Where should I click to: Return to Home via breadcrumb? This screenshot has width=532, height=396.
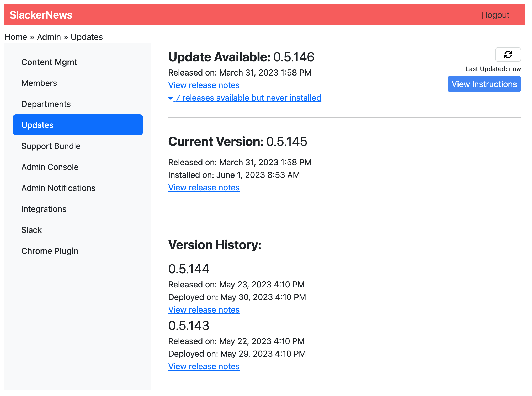[15, 37]
